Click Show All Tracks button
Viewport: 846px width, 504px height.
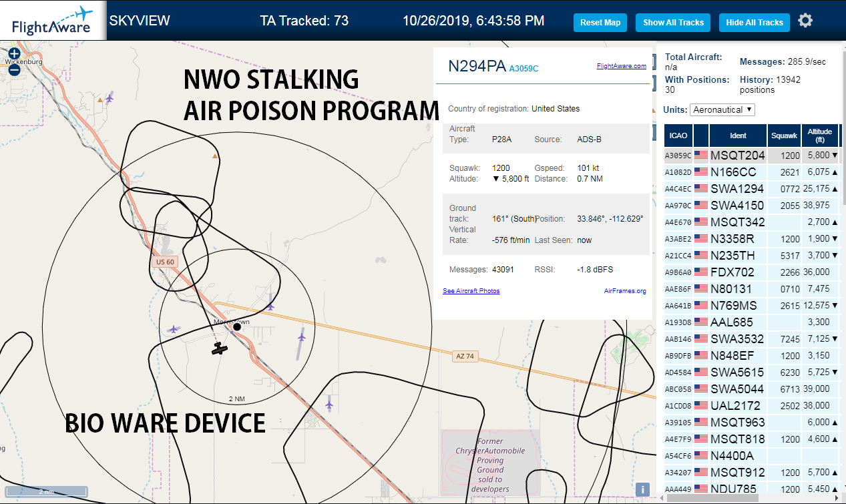(x=673, y=22)
